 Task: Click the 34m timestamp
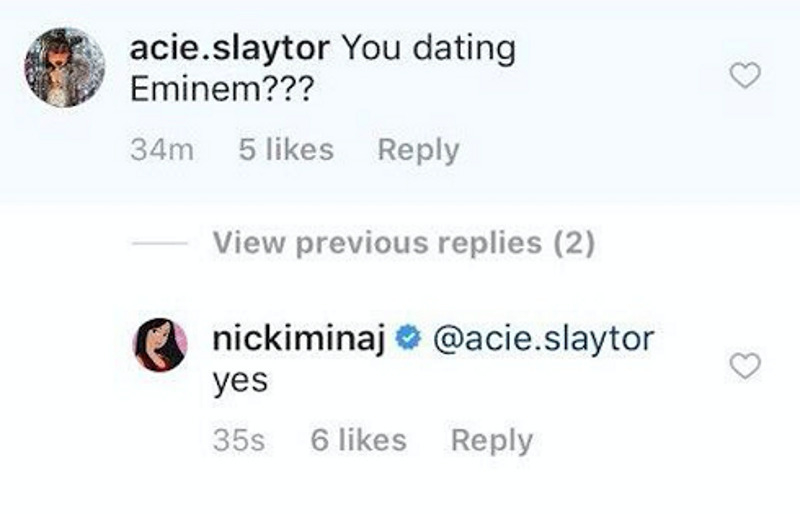162,150
